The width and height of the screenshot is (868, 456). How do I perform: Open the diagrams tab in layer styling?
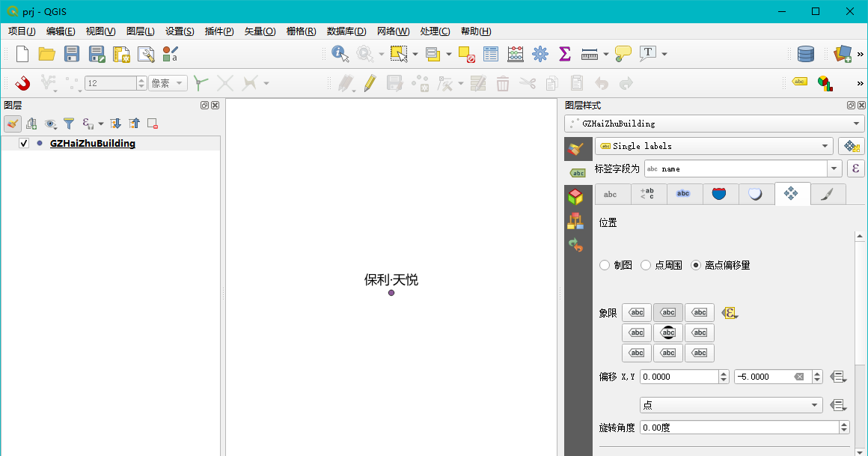tap(575, 221)
